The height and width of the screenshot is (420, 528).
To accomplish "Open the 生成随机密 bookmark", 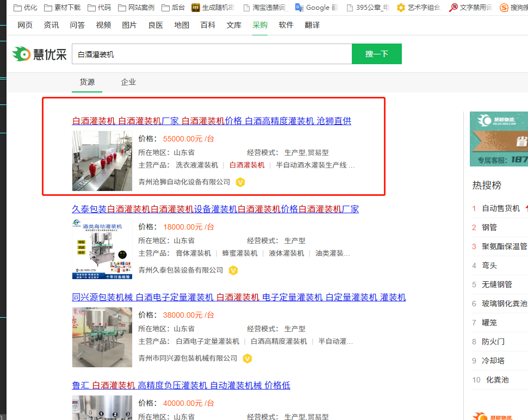I will click(x=213, y=8).
